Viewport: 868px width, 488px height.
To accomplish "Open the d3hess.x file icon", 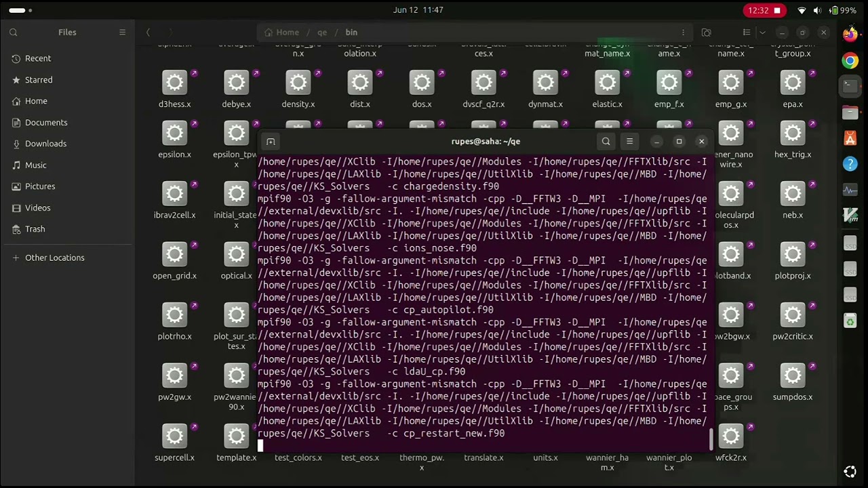I will coord(174,83).
